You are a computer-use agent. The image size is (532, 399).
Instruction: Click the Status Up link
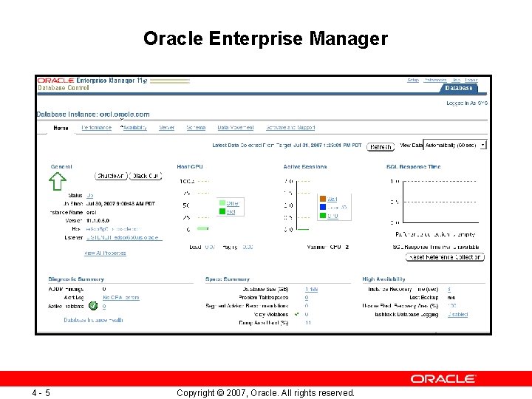tap(89, 195)
